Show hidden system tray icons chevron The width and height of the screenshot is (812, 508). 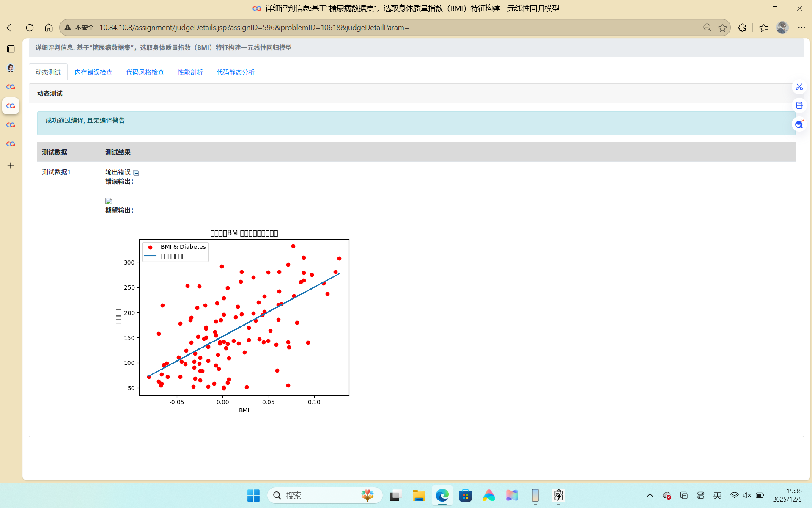coord(650,495)
